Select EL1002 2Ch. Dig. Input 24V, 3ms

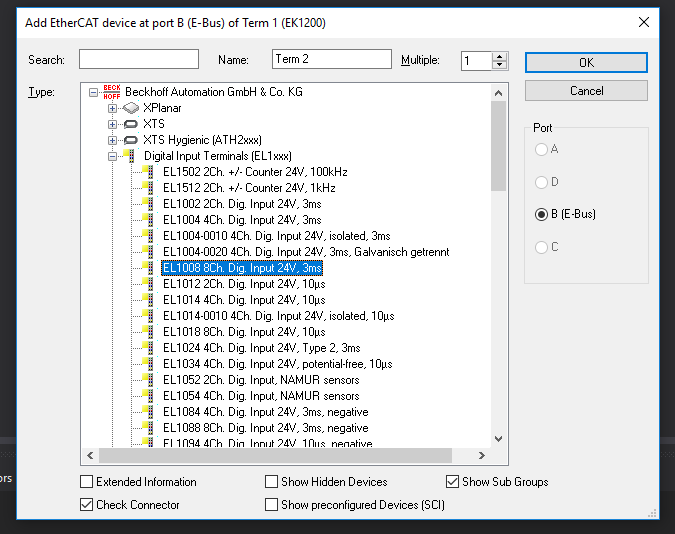pyautogui.click(x=242, y=204)
